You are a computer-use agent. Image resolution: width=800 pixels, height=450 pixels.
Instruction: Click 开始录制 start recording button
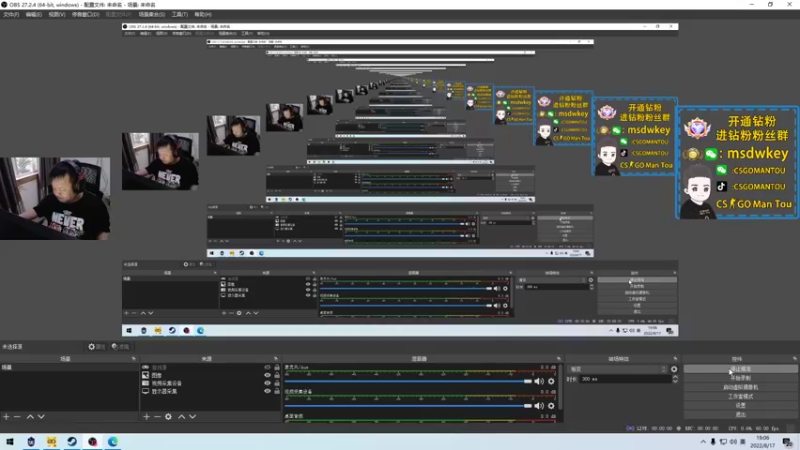click(740, 378)
